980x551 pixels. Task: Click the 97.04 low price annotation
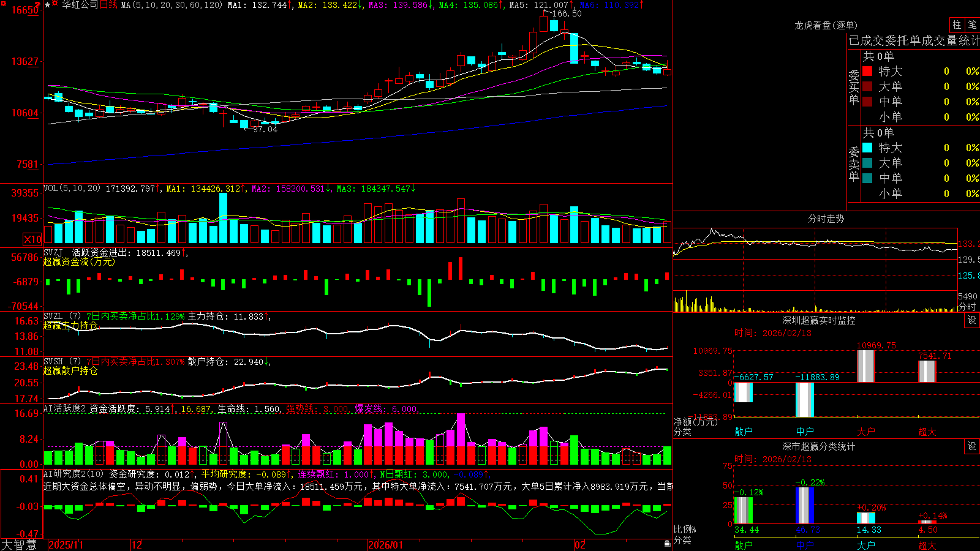265,129
